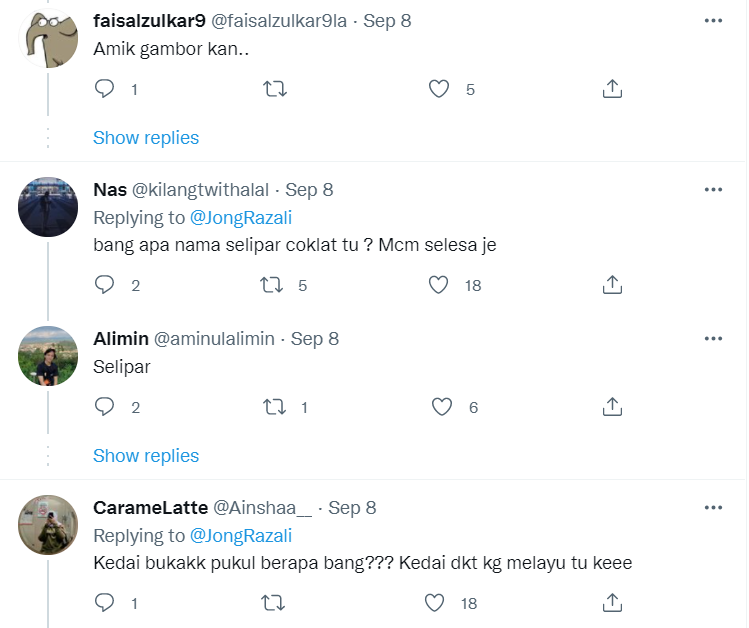Screen dimensions: 749x628
Task: Like Nas's tweet with 18 likes
Action: 438,285
